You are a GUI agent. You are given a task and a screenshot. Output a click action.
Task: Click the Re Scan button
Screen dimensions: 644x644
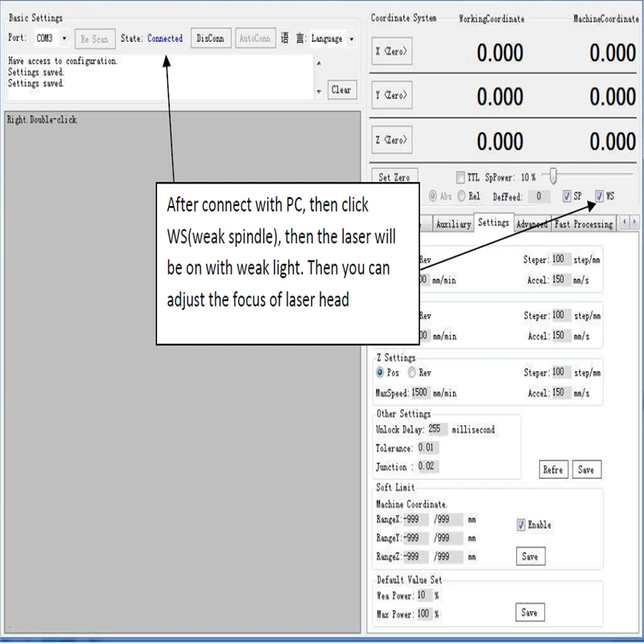click(x=95, y=39)
